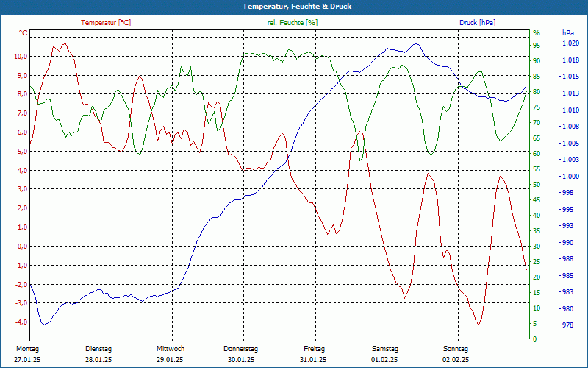Select the red 'Temperatur [°C]' legend label
Screen dimensions: 588x368
pyautogui.click(x=106, y=23)
